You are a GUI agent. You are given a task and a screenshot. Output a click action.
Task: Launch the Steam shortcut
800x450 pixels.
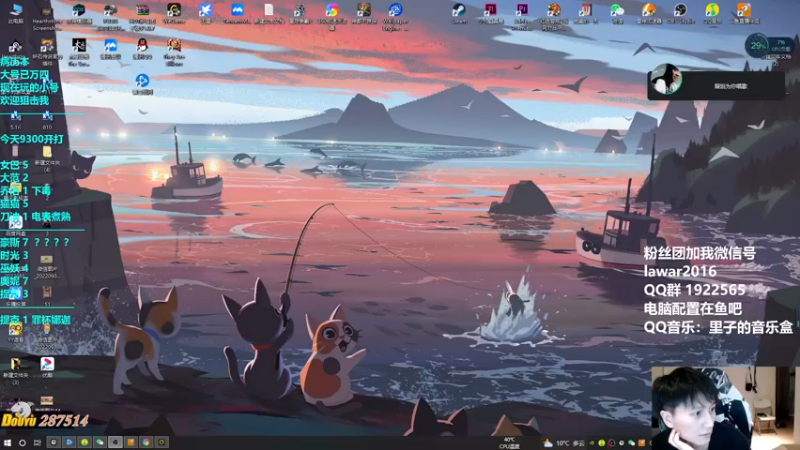click(459, 13)
